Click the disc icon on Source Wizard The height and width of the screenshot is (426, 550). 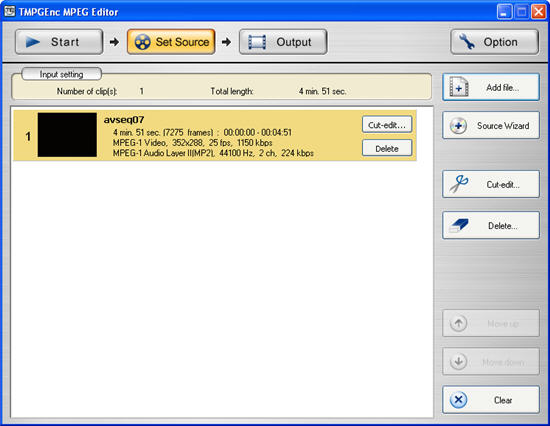458,126
